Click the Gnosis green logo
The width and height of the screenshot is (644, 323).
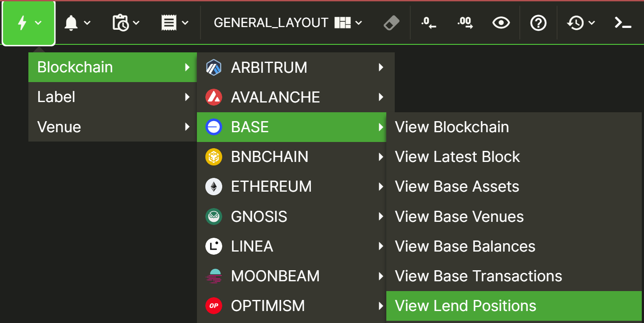tap(214, 217)
